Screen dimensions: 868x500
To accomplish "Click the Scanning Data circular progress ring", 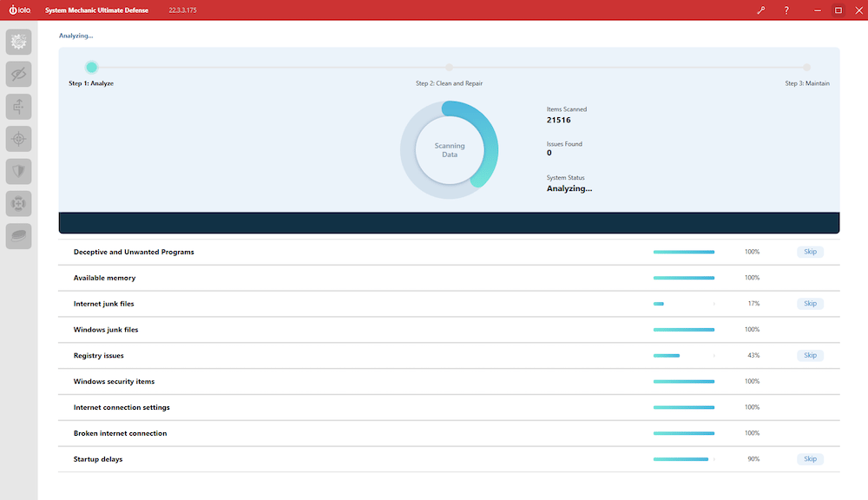I will tap(449, 149).
